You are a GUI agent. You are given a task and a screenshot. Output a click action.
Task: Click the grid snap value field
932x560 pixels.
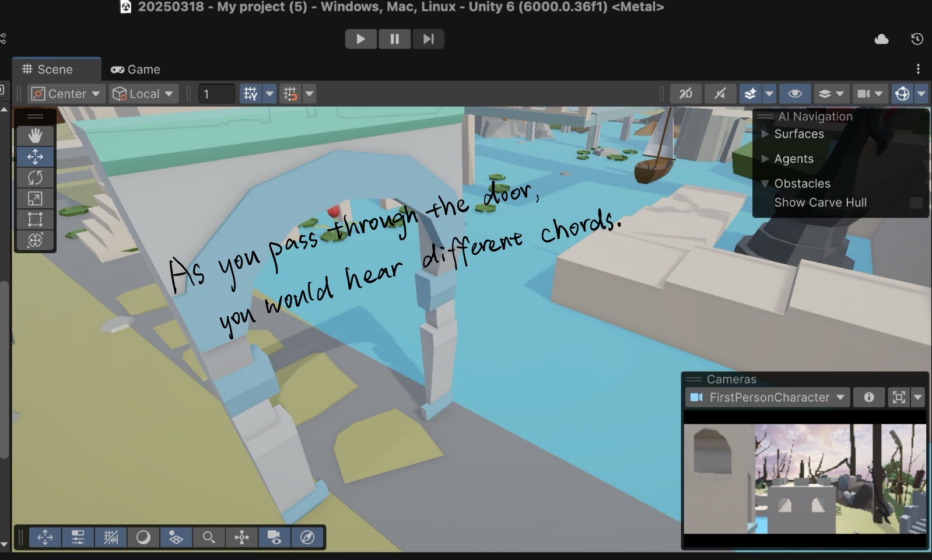click(x=216, y=94)
